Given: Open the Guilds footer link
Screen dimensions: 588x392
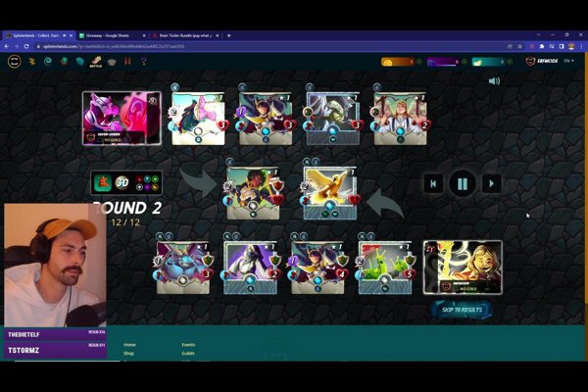Looking at the screenshot, I should point(188,354).
